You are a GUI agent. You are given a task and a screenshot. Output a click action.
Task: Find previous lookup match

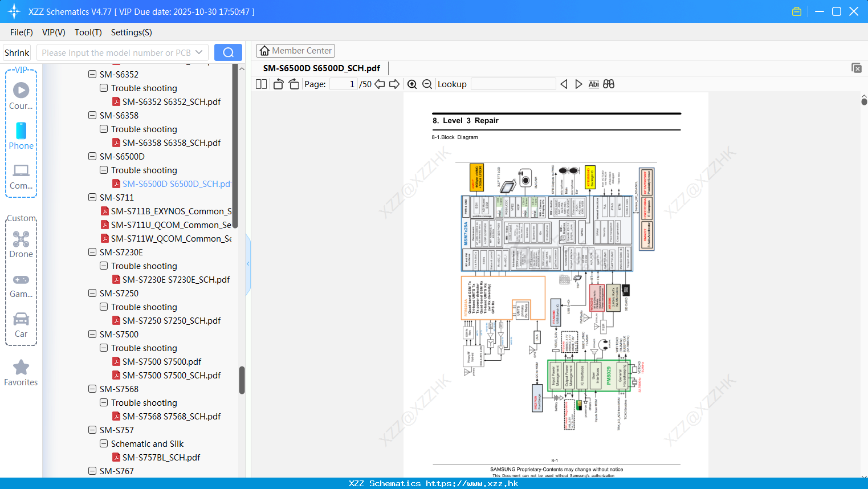564,84
